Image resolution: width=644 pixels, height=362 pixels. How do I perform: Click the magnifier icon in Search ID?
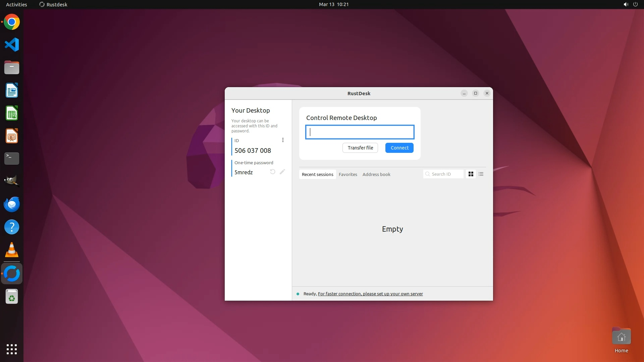[x=428, y=174]
